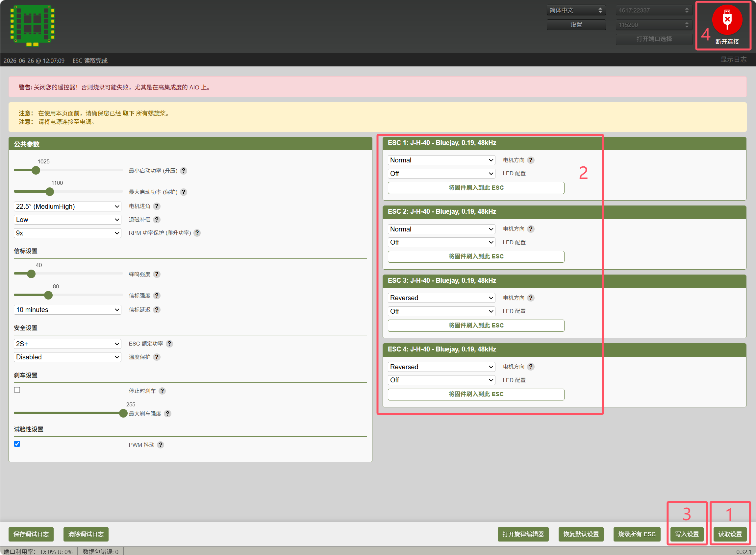Open help icon for 最小启动功率
Viewport: 756px width, 555px height.
tap(184, 171)
